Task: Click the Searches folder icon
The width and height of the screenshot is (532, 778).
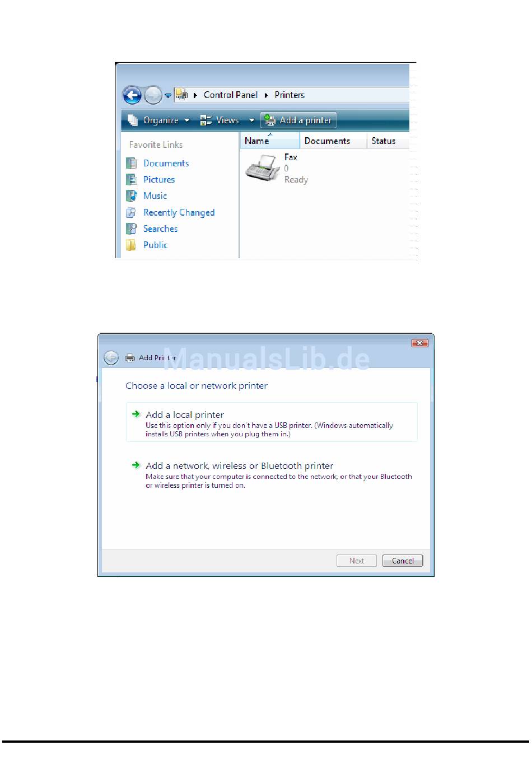Action: point(131,229)
